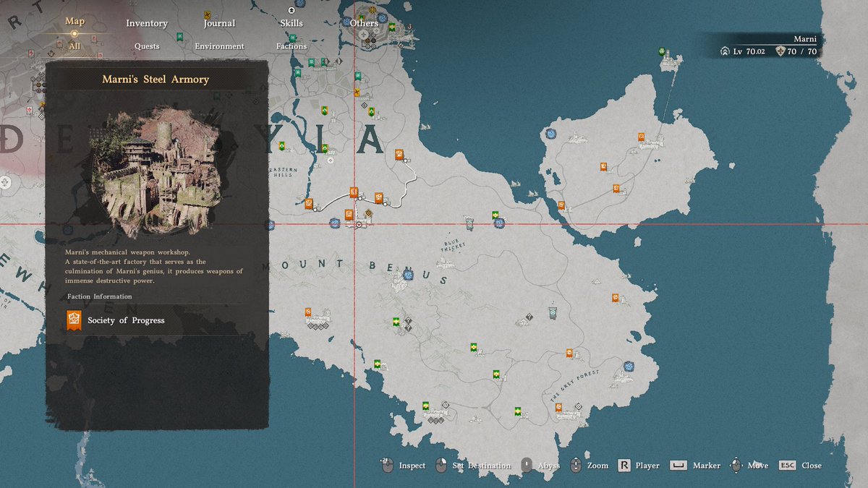Click the Faction Information heading
868x488 pixels.
100,296
